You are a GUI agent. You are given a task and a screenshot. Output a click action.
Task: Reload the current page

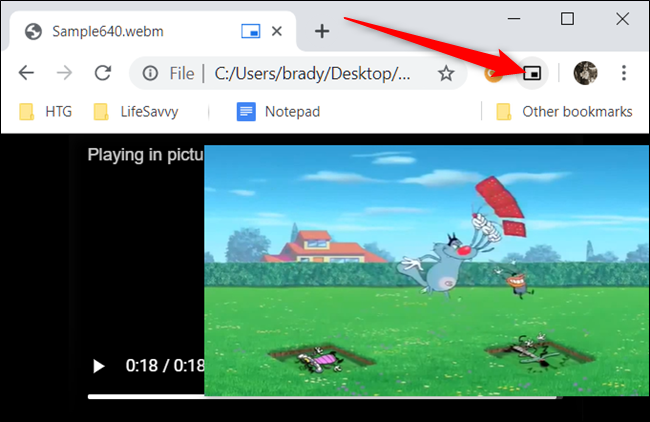[102, 73]
